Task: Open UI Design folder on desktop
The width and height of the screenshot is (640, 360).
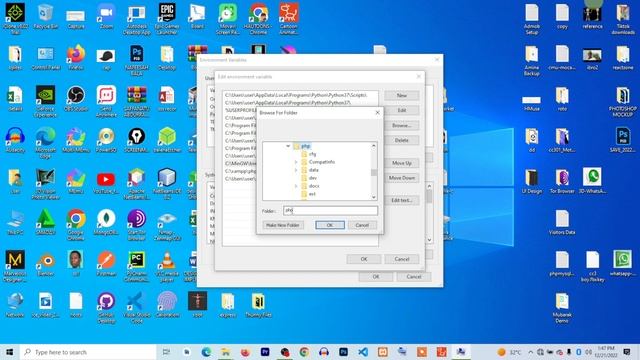Action: coord(531,180)
